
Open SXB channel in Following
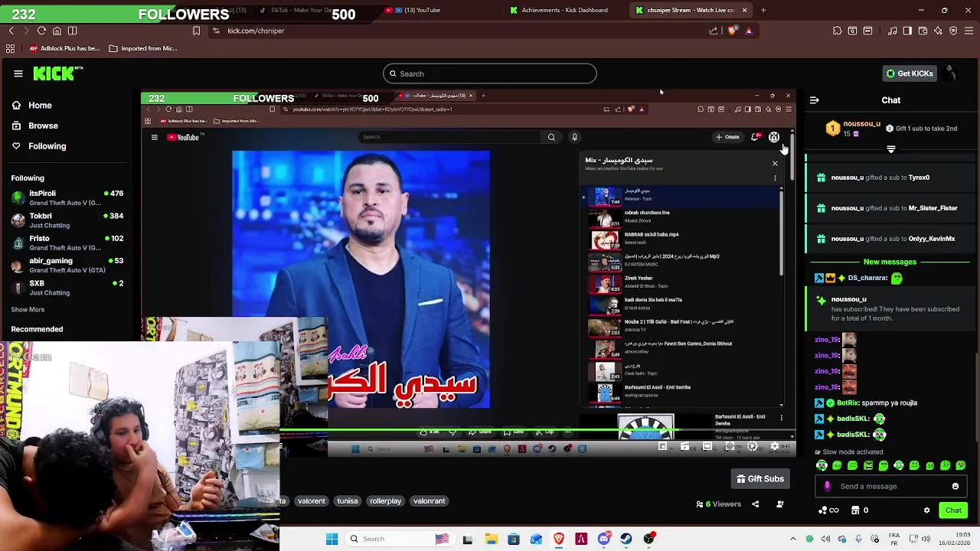pyautogui.click(x=67, y=287)
